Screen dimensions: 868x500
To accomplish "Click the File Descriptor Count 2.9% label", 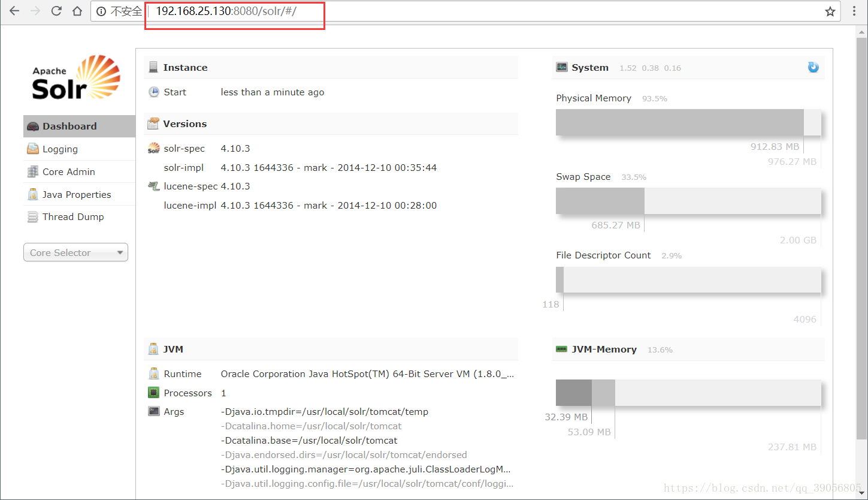I will click(672, 255).
